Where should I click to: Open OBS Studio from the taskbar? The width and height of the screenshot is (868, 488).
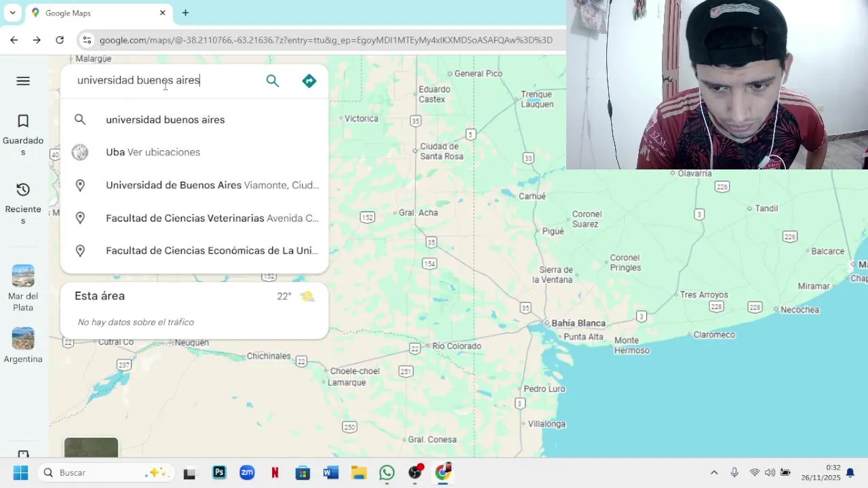pos(415,472)
